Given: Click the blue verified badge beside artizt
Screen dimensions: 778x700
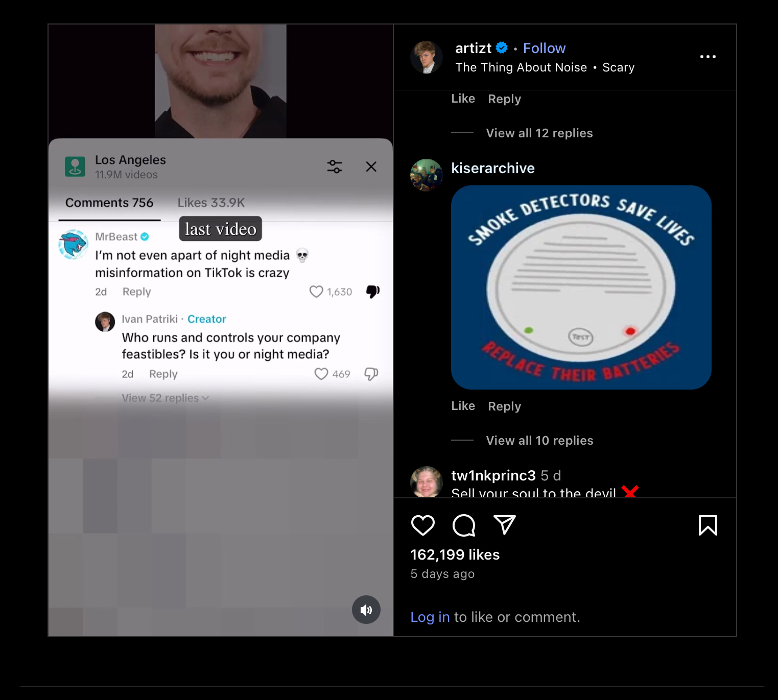Looking at the screenshot, I should (x=502, y=47).
